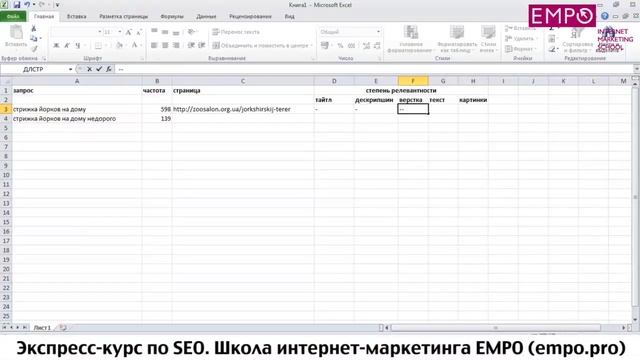Select the column C header
This screenshot has height=360, width=640.
(x=243, y=81)
